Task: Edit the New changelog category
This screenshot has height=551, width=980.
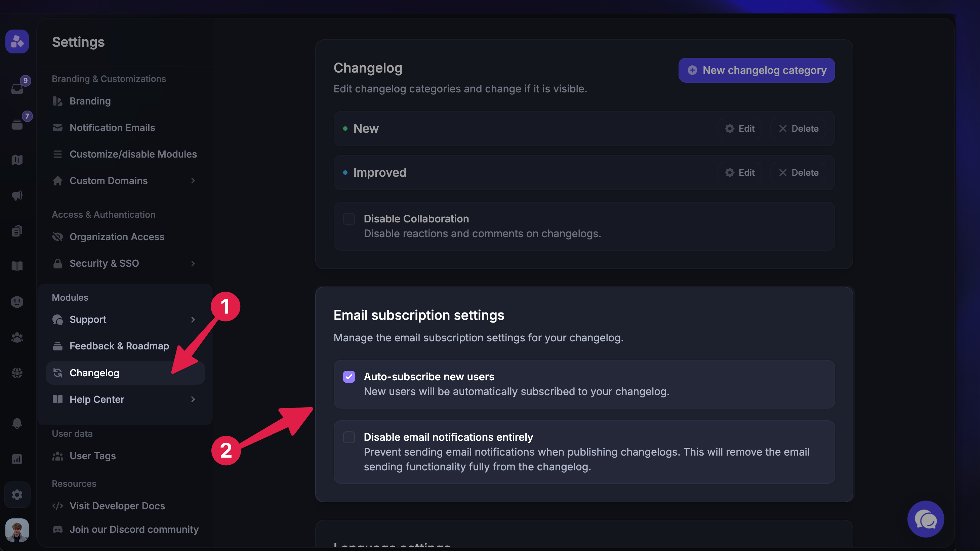Action: (739, 129)
